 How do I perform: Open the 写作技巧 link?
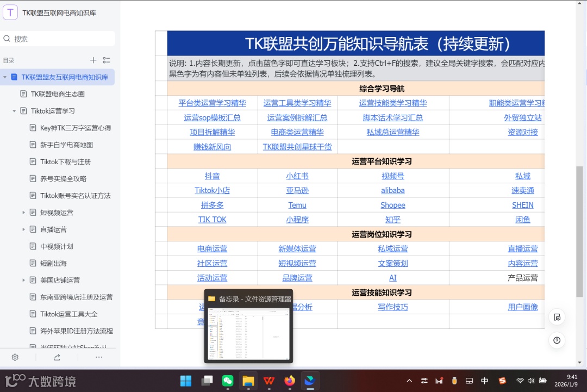click(393, 307)
